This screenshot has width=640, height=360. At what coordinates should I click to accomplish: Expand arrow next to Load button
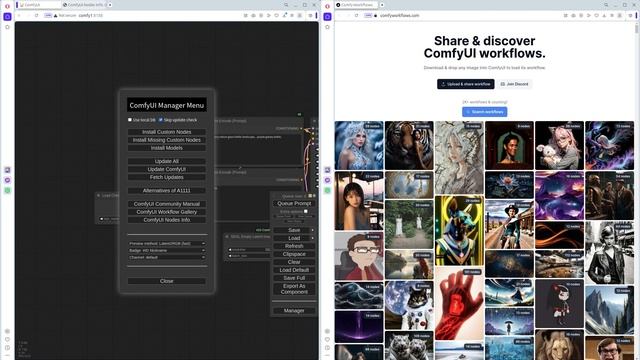pyautogui.click(x=313, y=238)
